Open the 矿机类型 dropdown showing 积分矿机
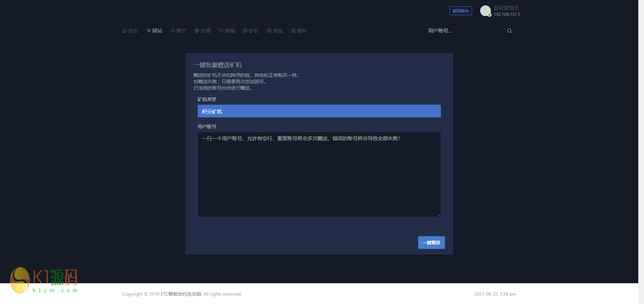The height and width of the screenshot is (304, 644). 319,111
